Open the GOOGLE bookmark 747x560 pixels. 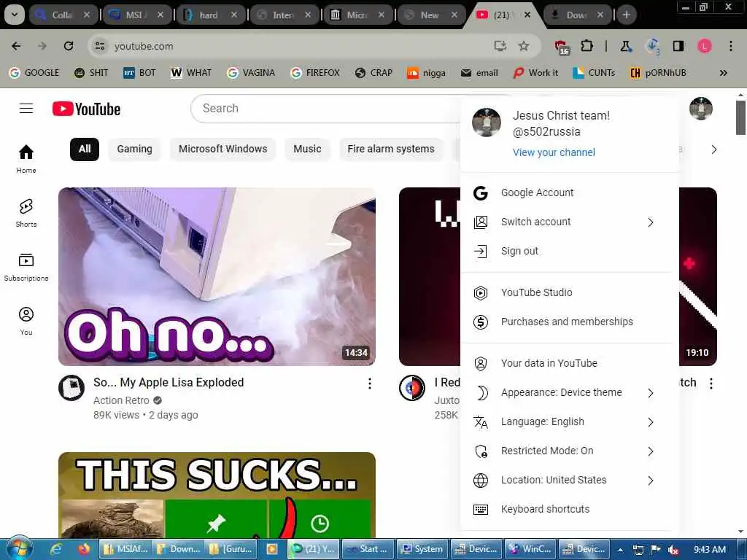point(34,73)
